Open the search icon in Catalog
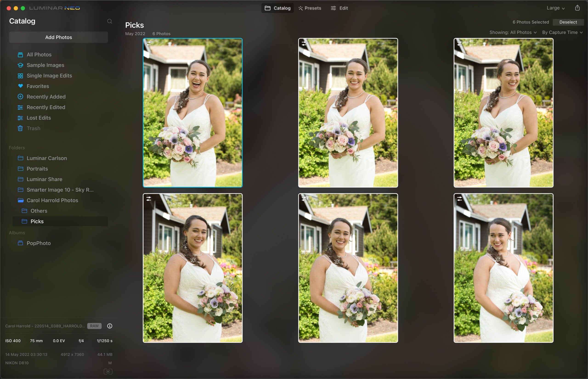 [x=109, y=21]
